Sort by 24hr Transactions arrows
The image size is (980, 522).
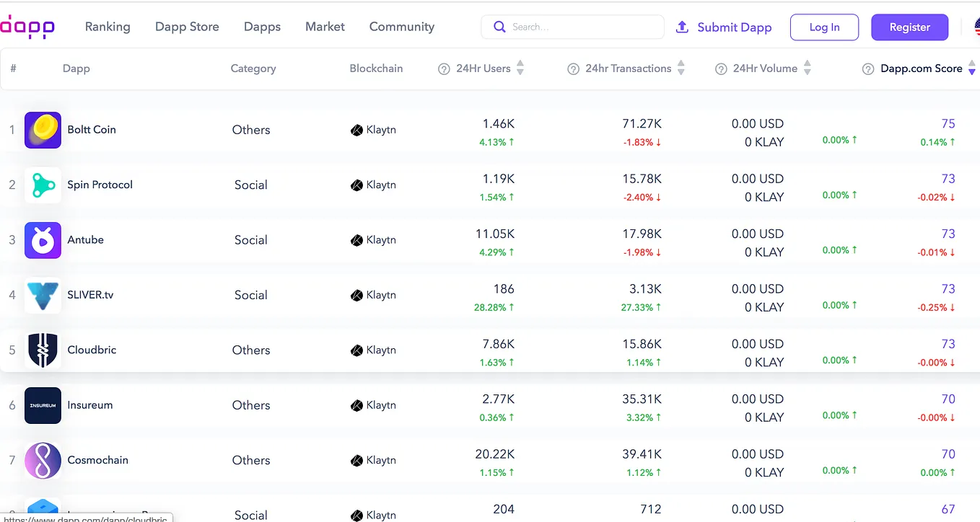pyautogui.click(x=681, y=68)
